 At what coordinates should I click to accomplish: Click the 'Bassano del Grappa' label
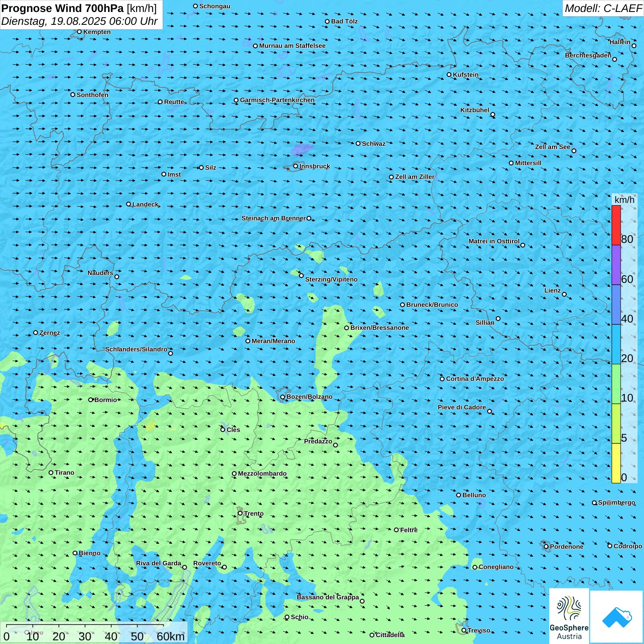pyautogui.click(x=328, y=597)
